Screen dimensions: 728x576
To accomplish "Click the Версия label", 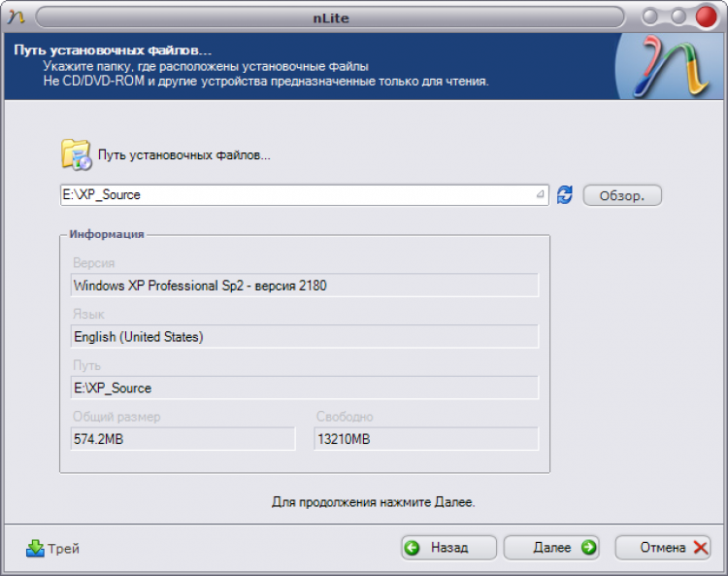I will point(94,263).
